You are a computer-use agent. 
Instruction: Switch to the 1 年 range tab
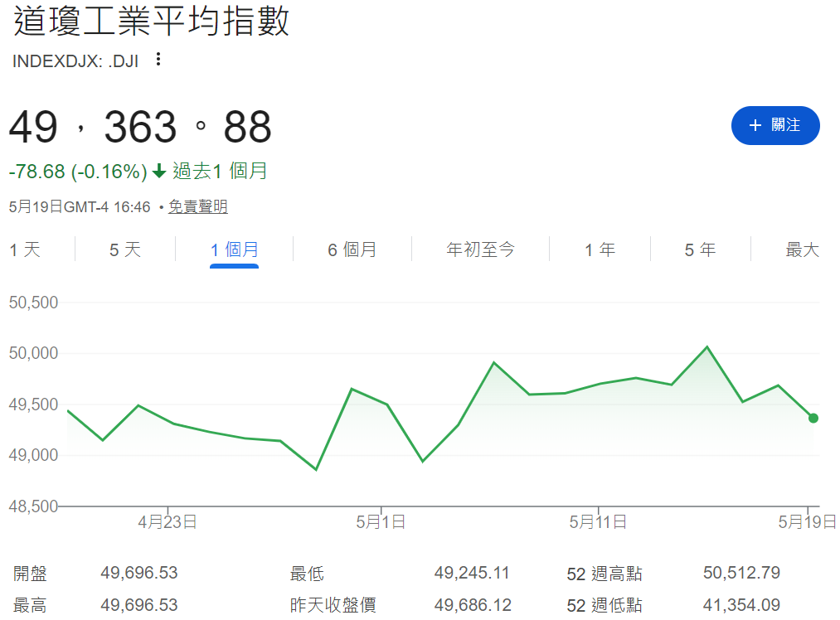pos(600,249)
